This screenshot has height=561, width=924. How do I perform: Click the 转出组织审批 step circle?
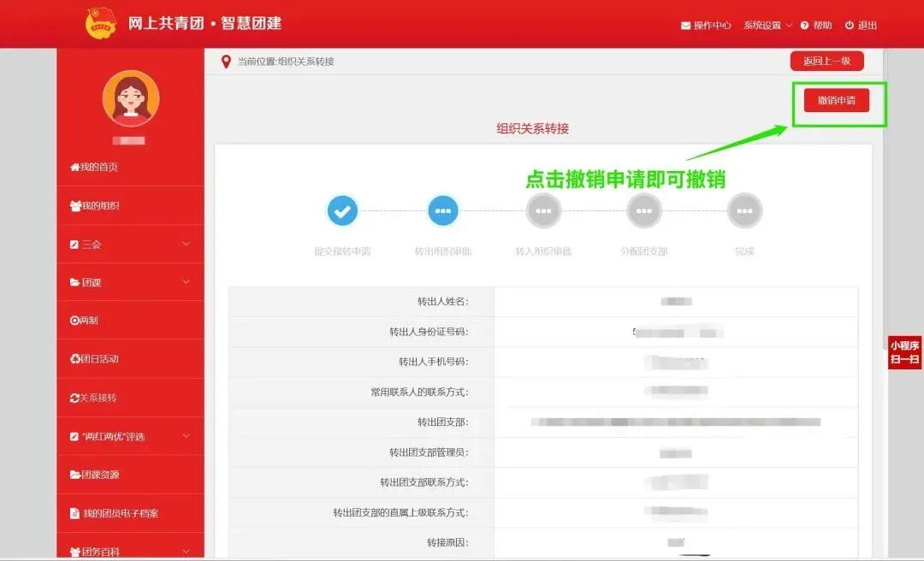(443, 211)
